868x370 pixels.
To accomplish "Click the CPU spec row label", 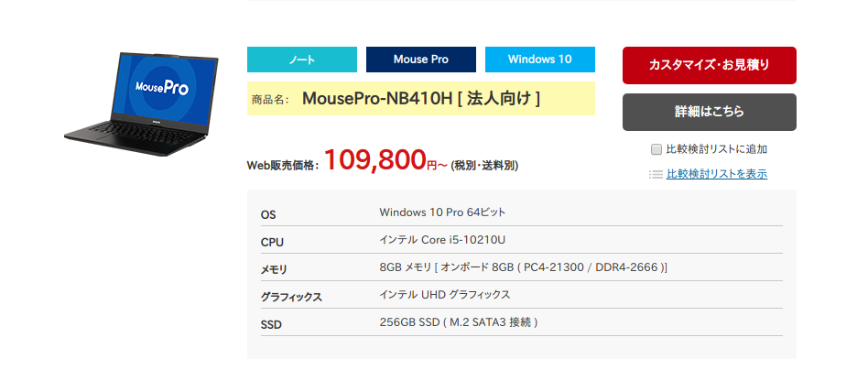I will click(x=272, y=242).
